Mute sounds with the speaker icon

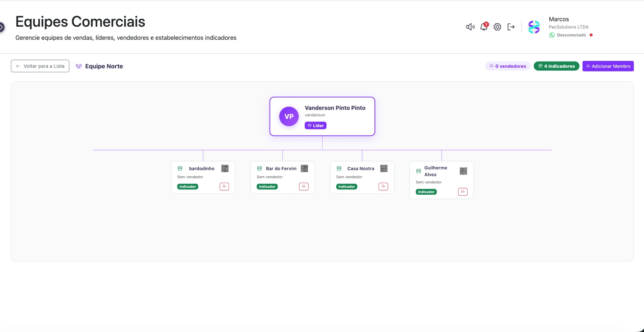470,27
